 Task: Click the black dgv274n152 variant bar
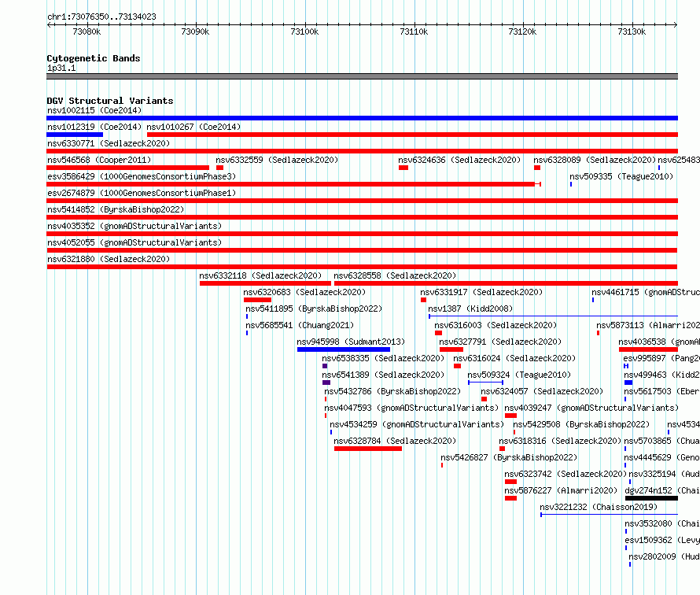pos(651,498)
